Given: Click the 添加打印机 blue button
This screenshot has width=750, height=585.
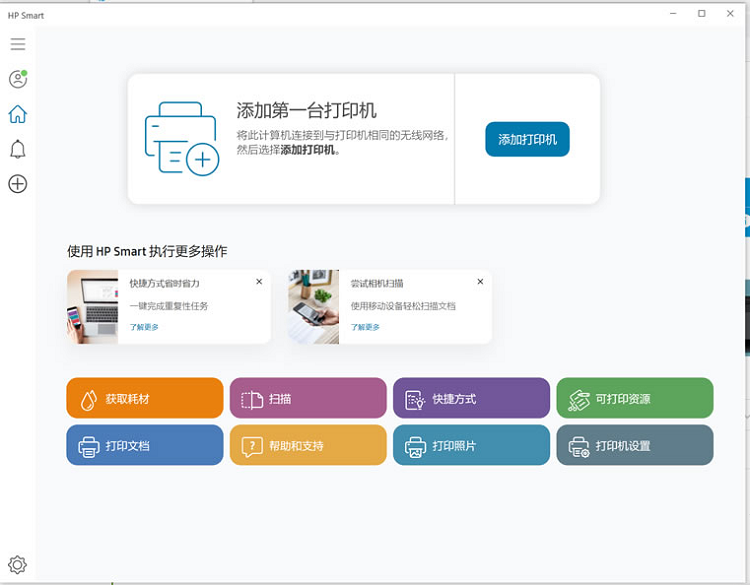Looking at the screenshot, I should (x=527, y=139).
